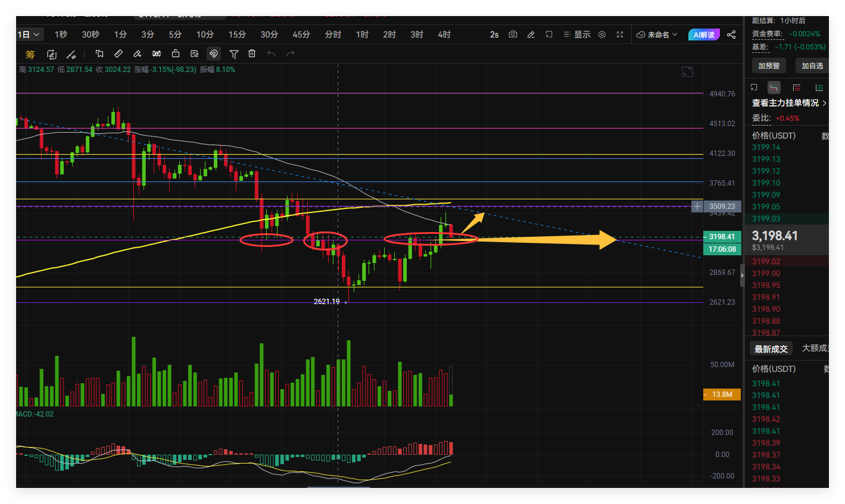This screenshot has height=504, width=845.
Task: Click the share icon next to AI解读
Action: [731, 35]
